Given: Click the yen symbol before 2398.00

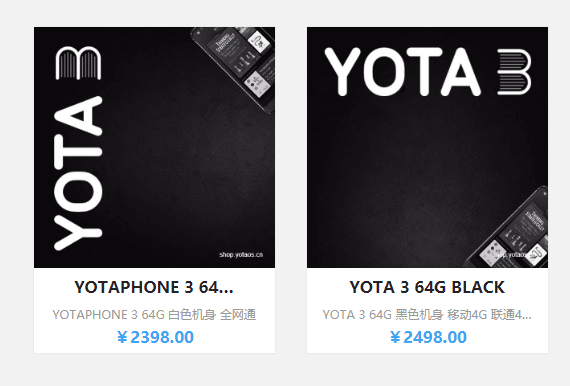Looking at the screenshot, I should pyautogui.click(x=122, y=337).
